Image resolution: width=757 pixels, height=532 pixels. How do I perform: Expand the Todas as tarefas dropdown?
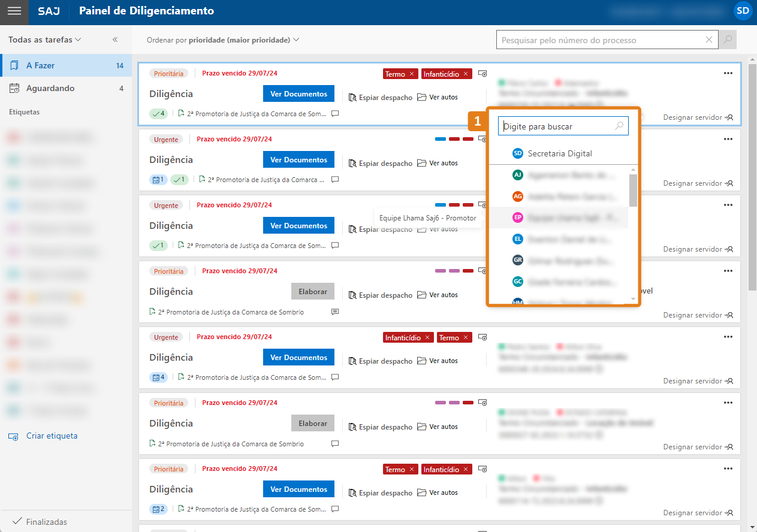(x=45, y=40)
